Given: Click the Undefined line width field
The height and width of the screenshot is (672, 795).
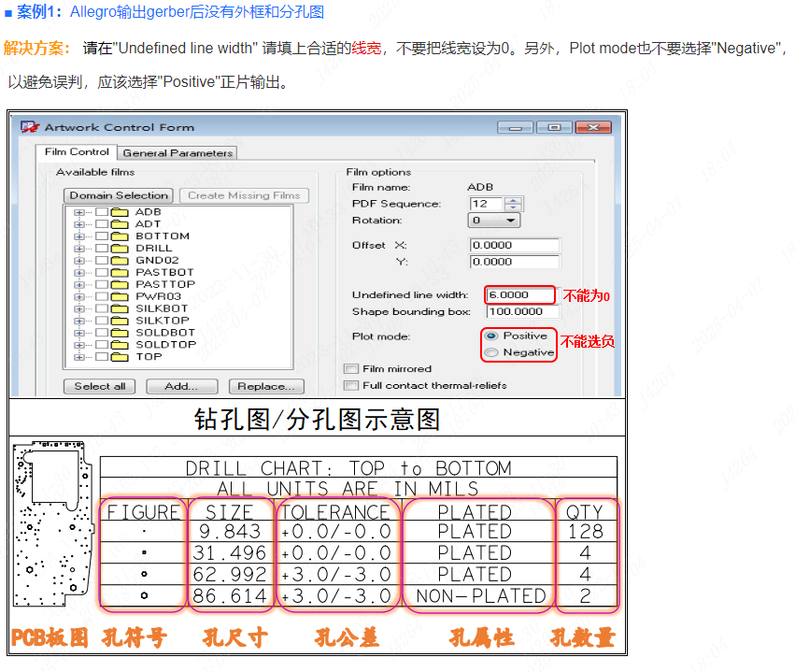Looking at the screenshot, I should pos(519,295).
